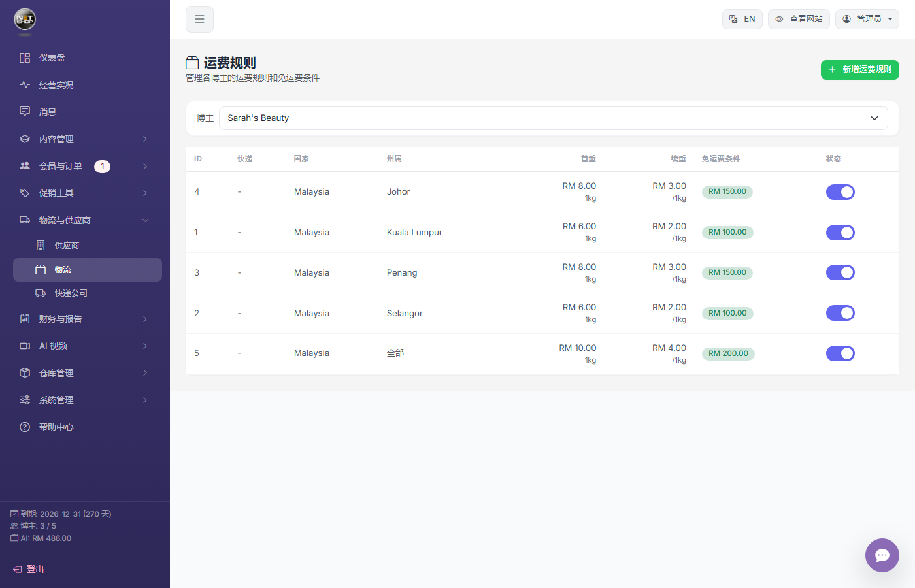Expand the 促销工具 chevron
Screen dimensions: 915x588
coord(145,193)
